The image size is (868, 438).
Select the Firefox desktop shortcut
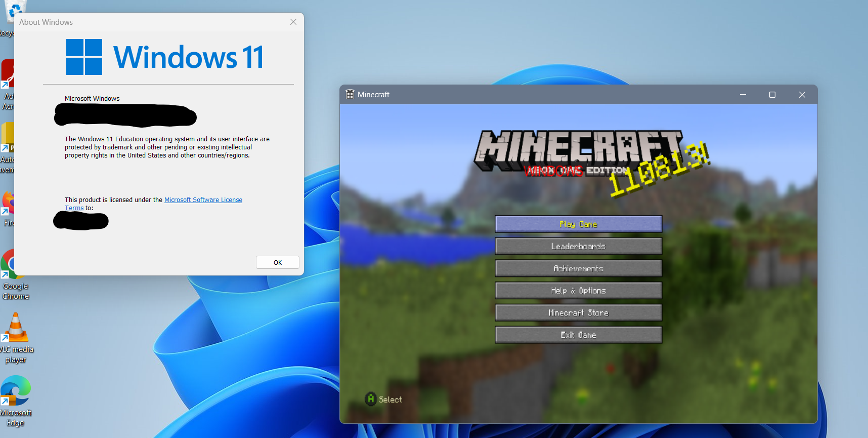click(7, 204)
